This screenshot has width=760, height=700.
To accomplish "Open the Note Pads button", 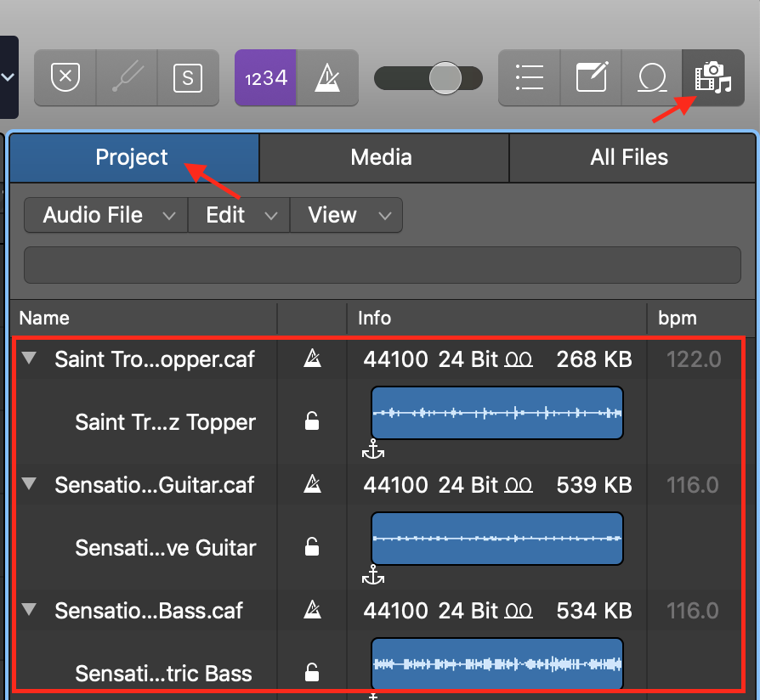I will 592,77.
